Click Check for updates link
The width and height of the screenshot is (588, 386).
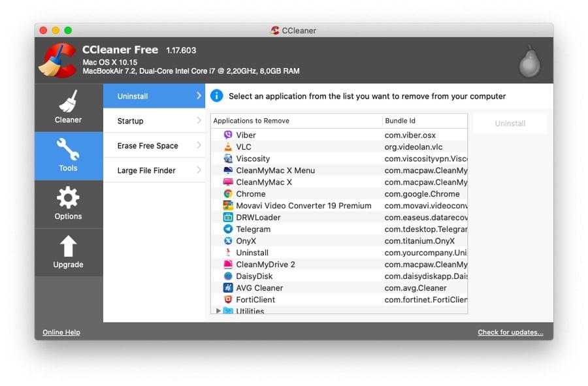[510, 332]
